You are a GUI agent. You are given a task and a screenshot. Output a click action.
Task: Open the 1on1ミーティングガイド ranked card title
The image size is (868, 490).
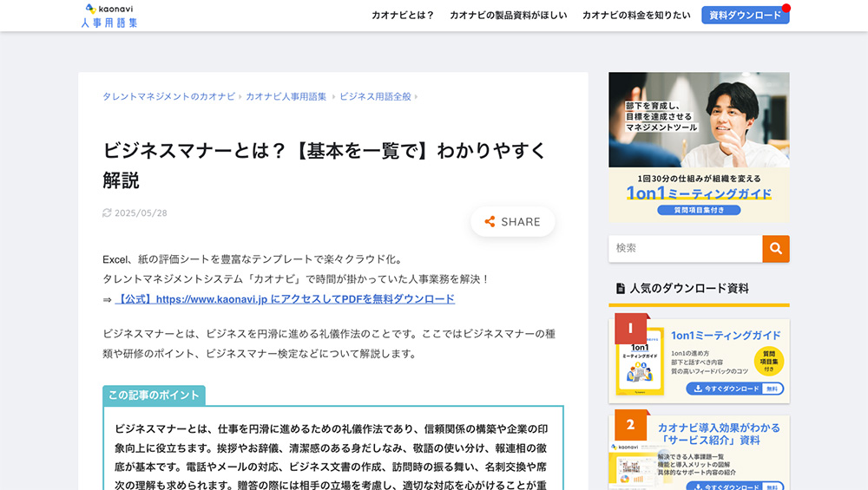726,336
